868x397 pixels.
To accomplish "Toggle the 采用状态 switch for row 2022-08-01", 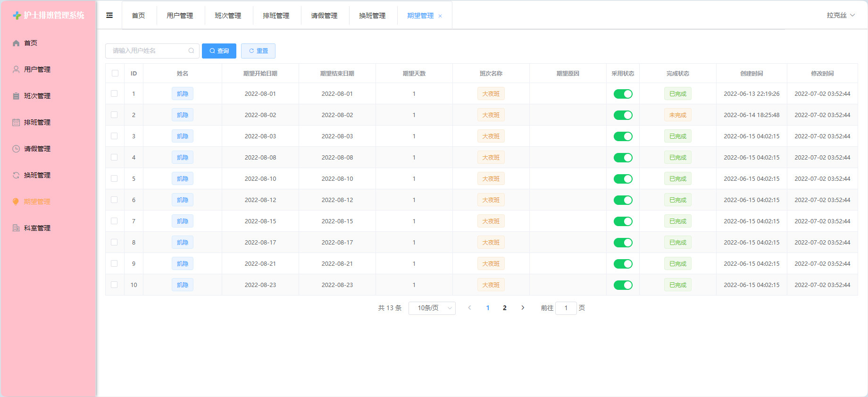I will [x=623, y=94].
